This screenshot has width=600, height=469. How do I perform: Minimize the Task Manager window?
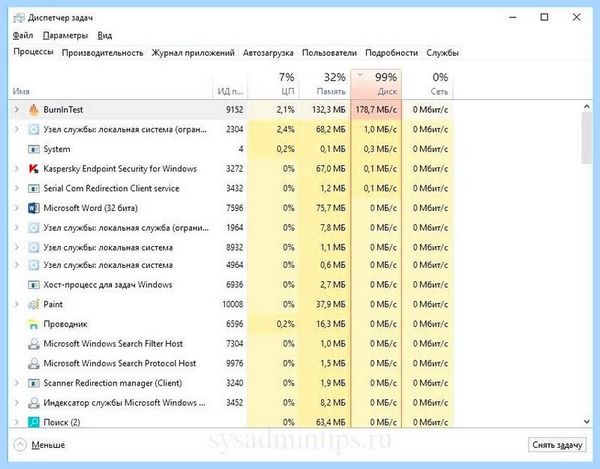(x=513, y=18)
